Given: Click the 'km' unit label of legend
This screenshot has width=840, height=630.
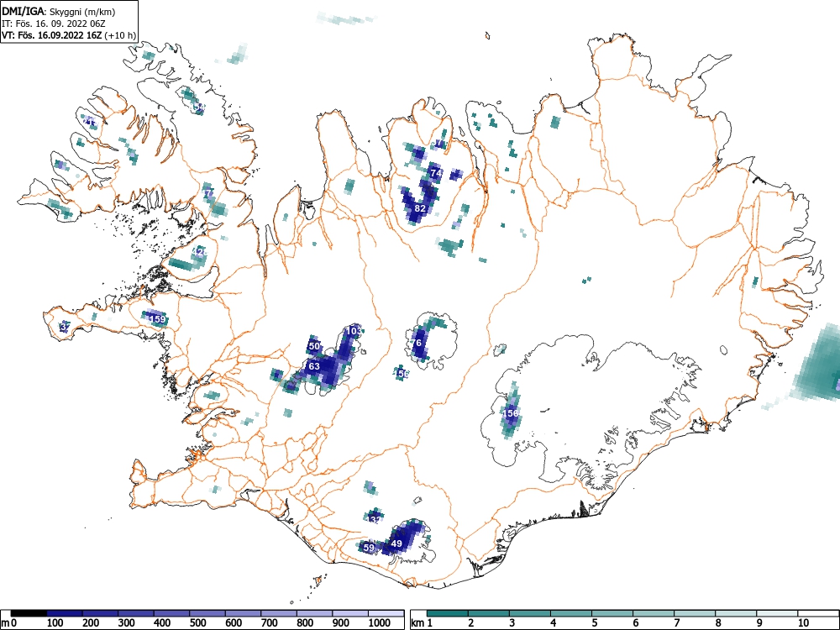Looking at the screenshot, I should coord(417,623).
